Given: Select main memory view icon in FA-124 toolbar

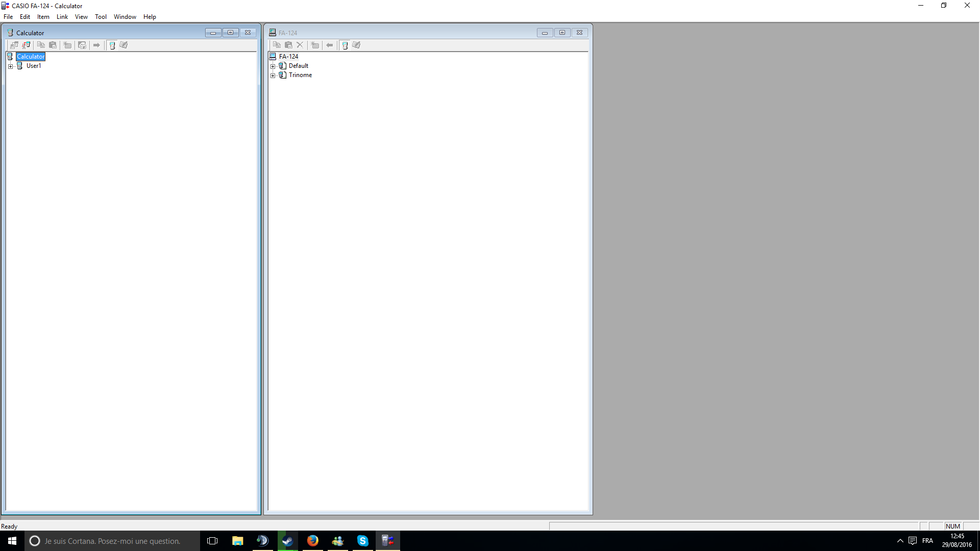Looking at the screenshot, I should point(345,45).
